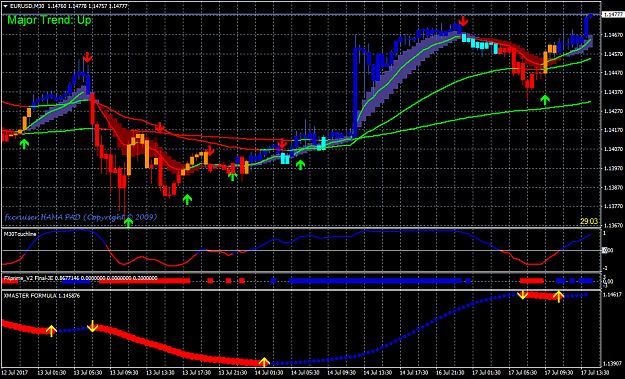Click the 13 Jul 13:30 time label
The width and height of the screenshot is (625, 379).
pyautogui.click(x=159, y=373)
